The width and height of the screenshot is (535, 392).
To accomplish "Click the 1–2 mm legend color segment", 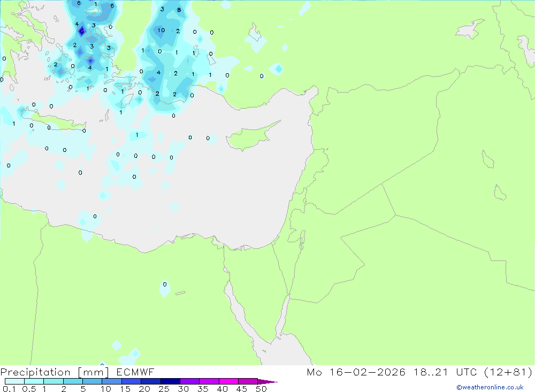I will pos(53,381).
